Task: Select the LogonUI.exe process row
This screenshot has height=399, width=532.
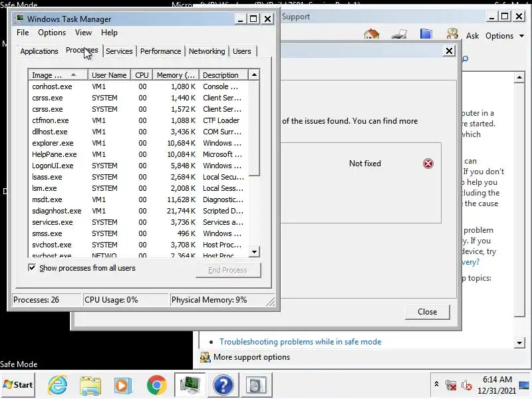Action: tap(139, 166)
